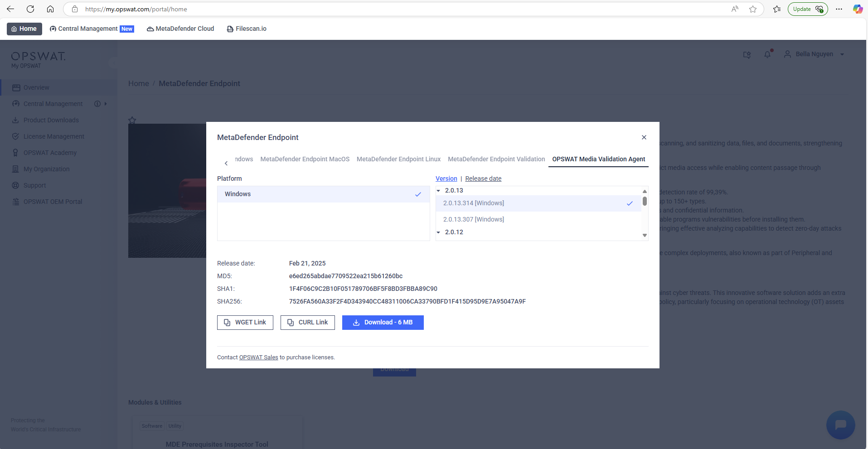The height and width of the screenshot is (449, 868).
Task: Open the Copilot icon
Action: [x=858, y=9]
